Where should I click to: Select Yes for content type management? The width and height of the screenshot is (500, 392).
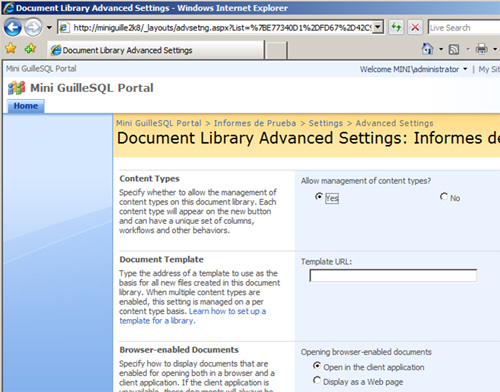coord(319,197)
